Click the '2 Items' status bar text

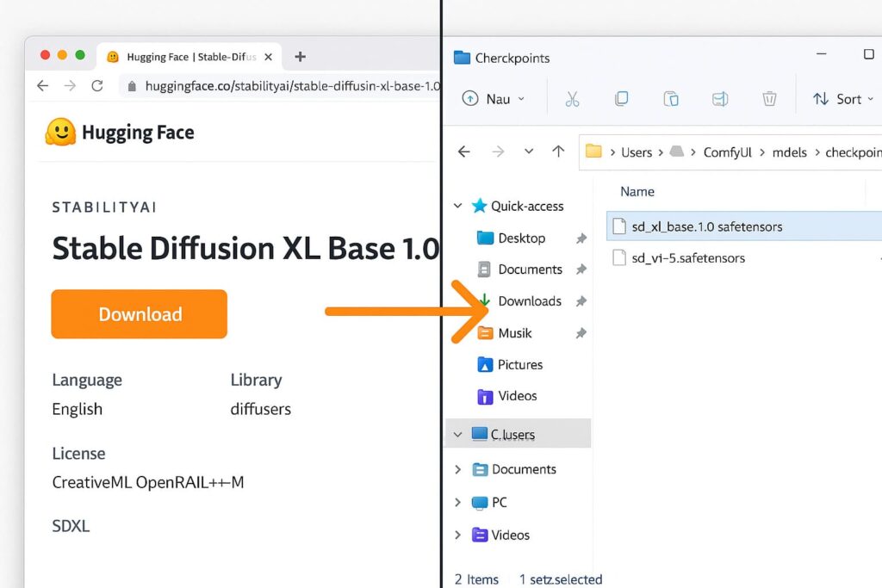coord(476,579)
